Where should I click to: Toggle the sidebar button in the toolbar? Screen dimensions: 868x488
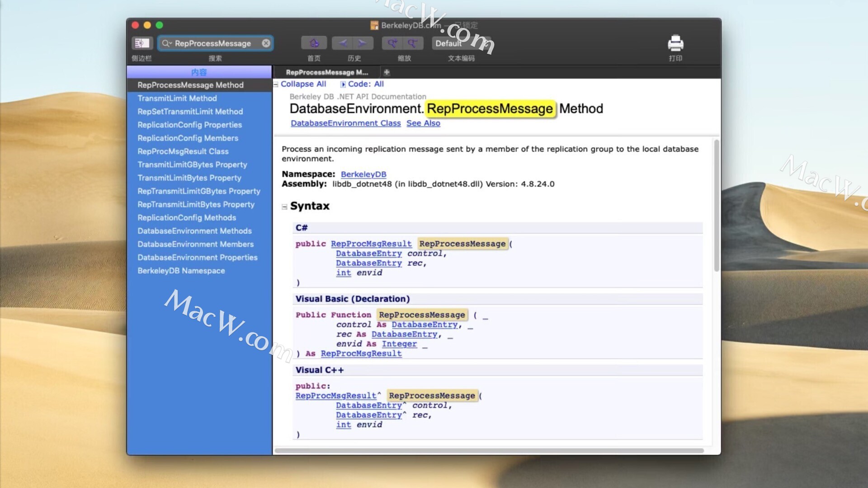point(142,43)
